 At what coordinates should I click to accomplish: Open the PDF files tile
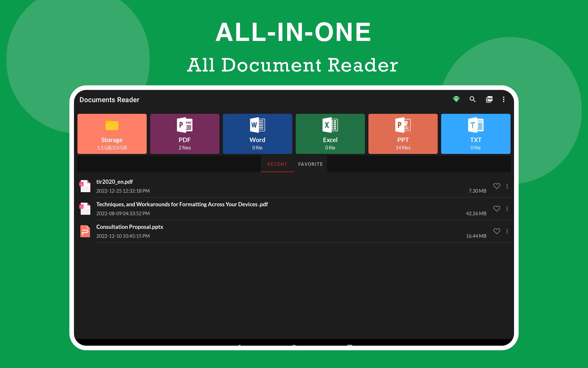click(x=185, y=134)
